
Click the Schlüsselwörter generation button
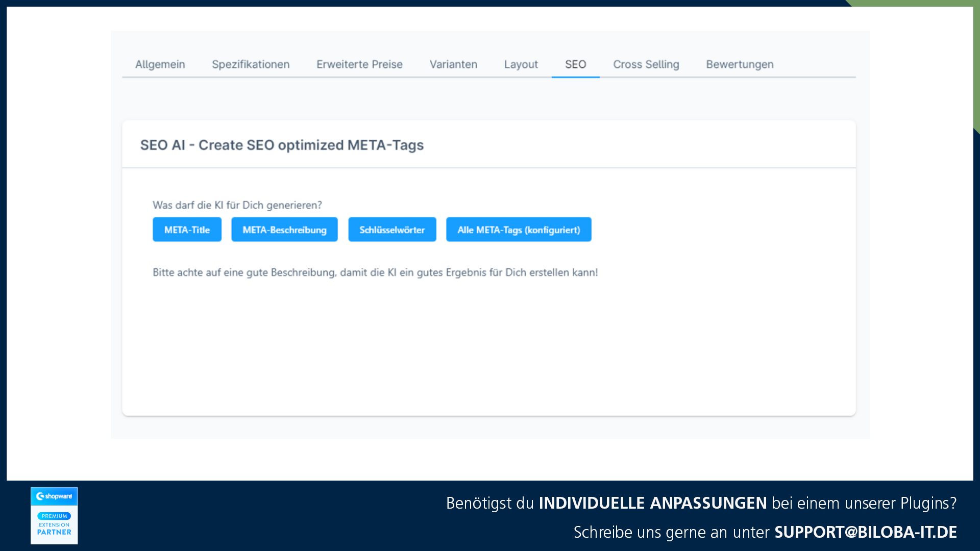click(393, 230)
